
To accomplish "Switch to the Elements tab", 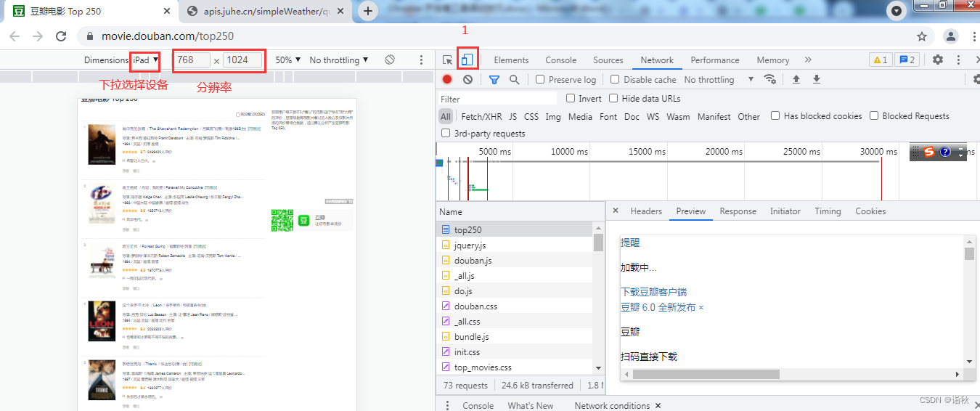I will [x=511, y=60].
